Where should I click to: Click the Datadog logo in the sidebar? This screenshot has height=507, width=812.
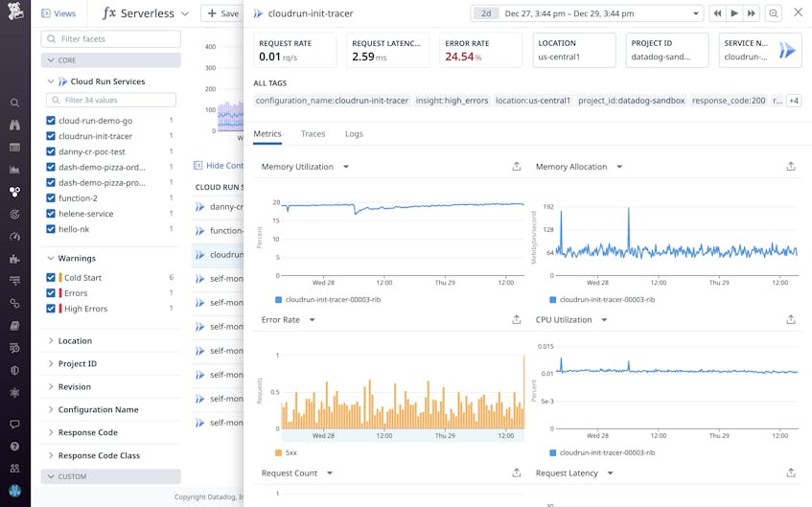click(15, 11)
